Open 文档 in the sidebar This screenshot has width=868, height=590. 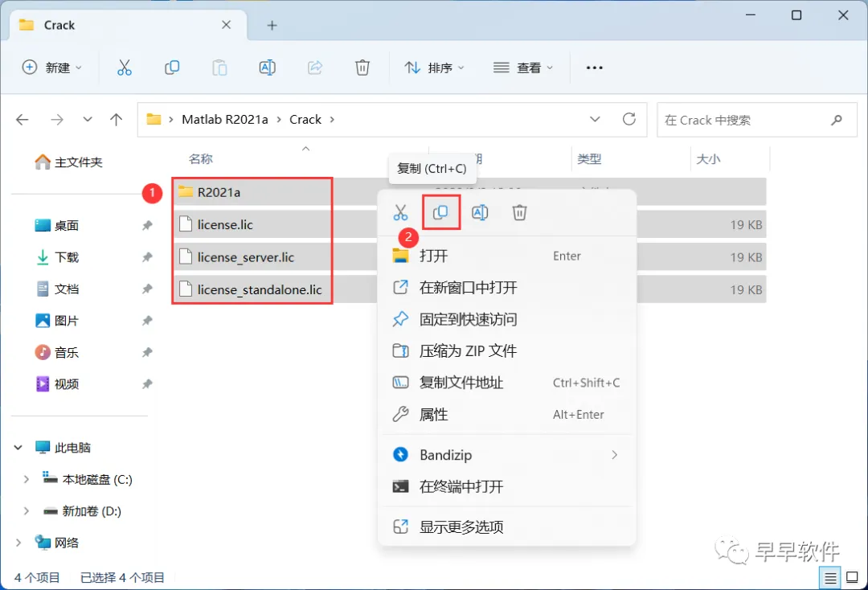pos(57,289)
